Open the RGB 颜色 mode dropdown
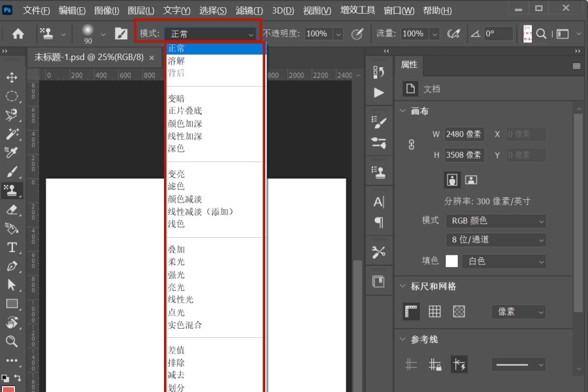Image resolution: width=588 pixels, height=392 pixels. click(x=496, y=221)
